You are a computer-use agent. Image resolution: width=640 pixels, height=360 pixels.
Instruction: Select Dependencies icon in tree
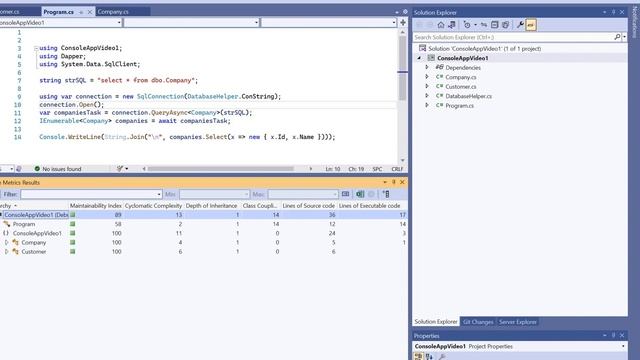[x=439, y=67]
